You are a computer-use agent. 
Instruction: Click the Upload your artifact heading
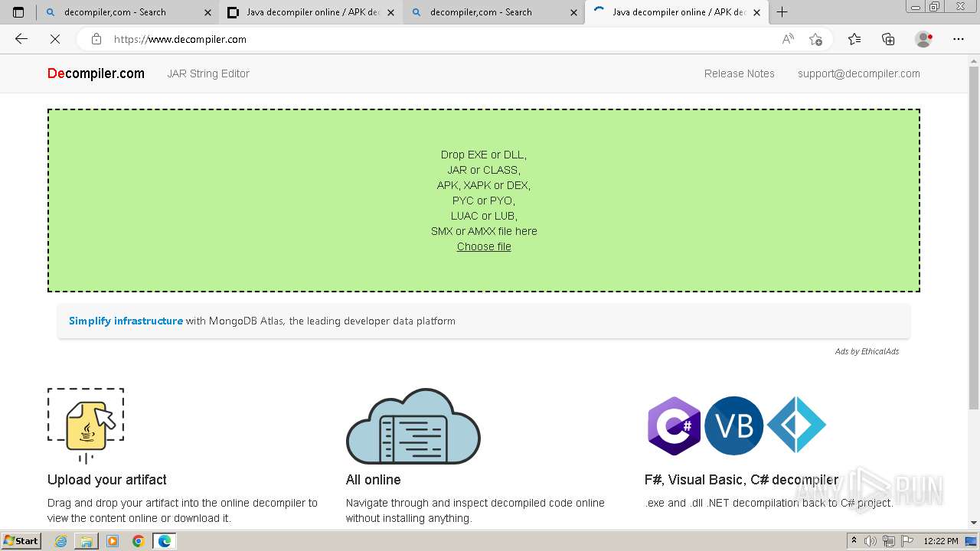pos(107,480)
